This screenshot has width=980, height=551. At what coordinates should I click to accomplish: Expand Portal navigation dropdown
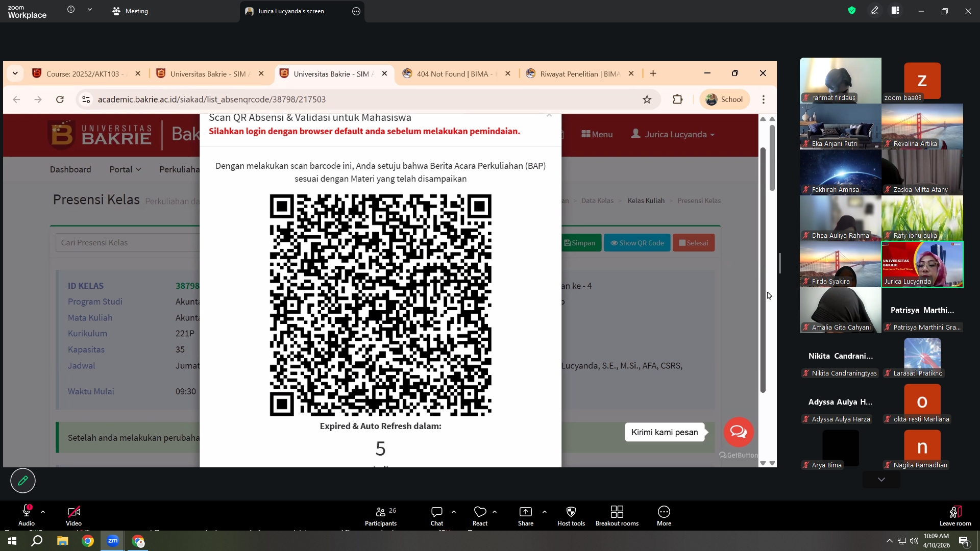(125, 169)
